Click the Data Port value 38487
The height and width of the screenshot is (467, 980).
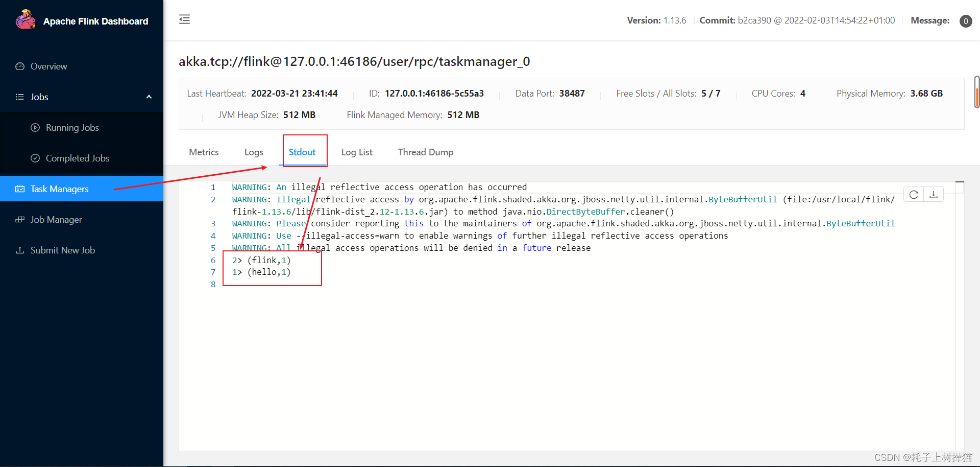pos(572,94)
